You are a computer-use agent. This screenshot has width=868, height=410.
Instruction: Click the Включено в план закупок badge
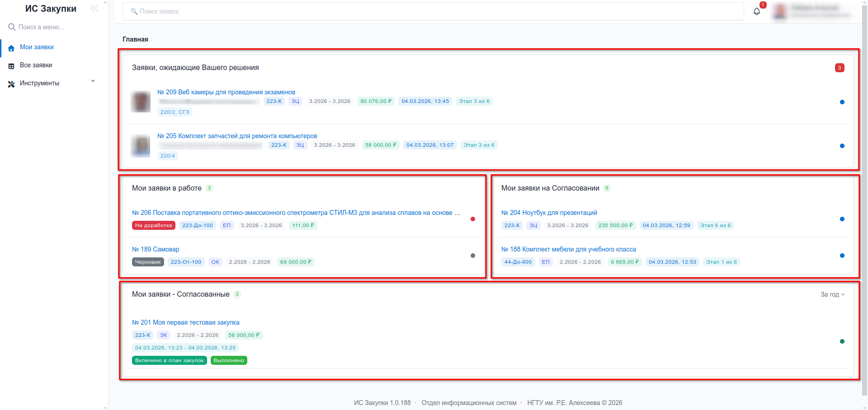pyautogui.click(x=170, y=360)
